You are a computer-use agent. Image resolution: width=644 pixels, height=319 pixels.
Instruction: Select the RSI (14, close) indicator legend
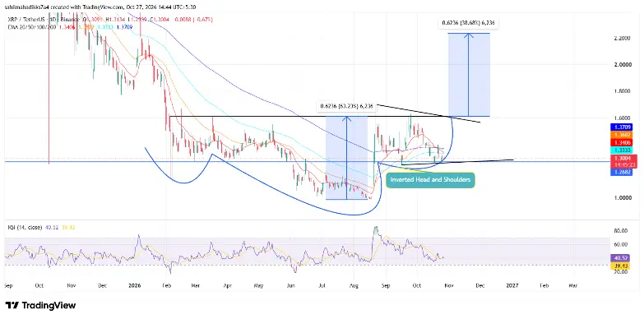[x=25, y=227]
